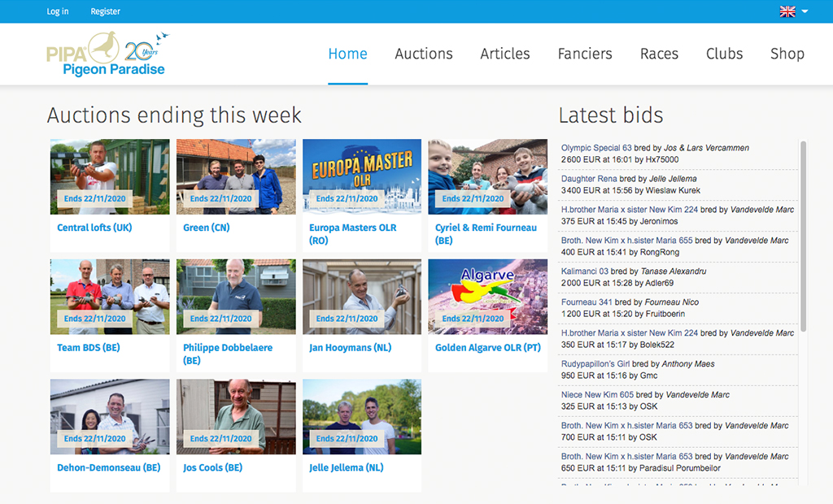Open the Daughter Rena bid link
This screenshot has width=833, height=504.
[589, 179]
